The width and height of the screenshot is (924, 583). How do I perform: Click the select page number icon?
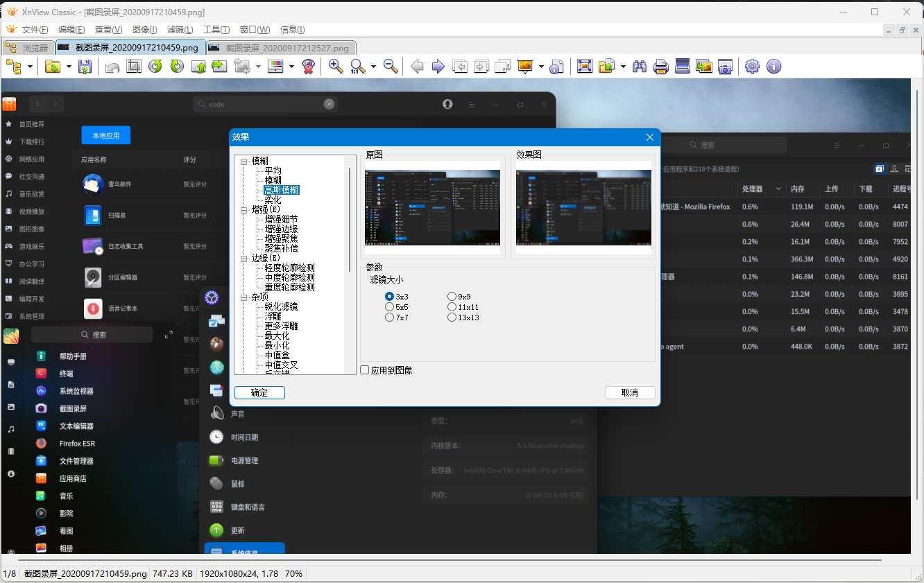pyautogui.click(x=503, y=67)
